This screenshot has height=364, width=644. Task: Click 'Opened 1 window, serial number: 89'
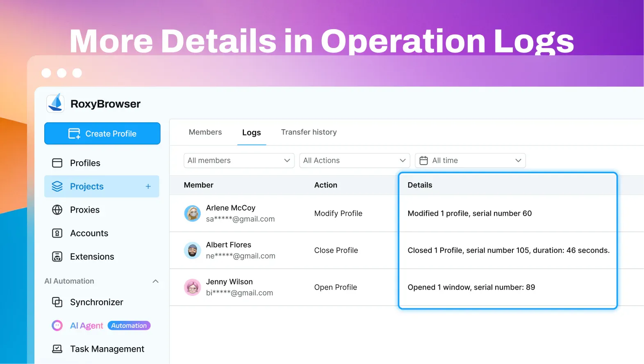click(x=471, y=287)
